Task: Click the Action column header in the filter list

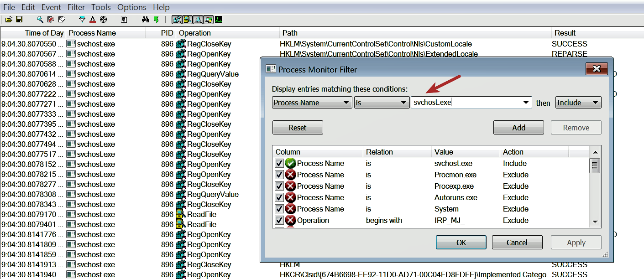Action: (534, 152)
